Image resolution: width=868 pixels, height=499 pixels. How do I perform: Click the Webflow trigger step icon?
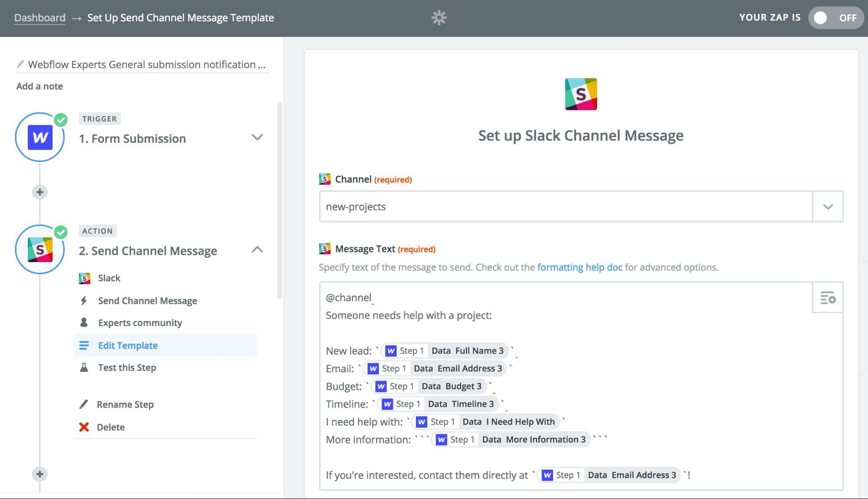(x=40, y=137)
